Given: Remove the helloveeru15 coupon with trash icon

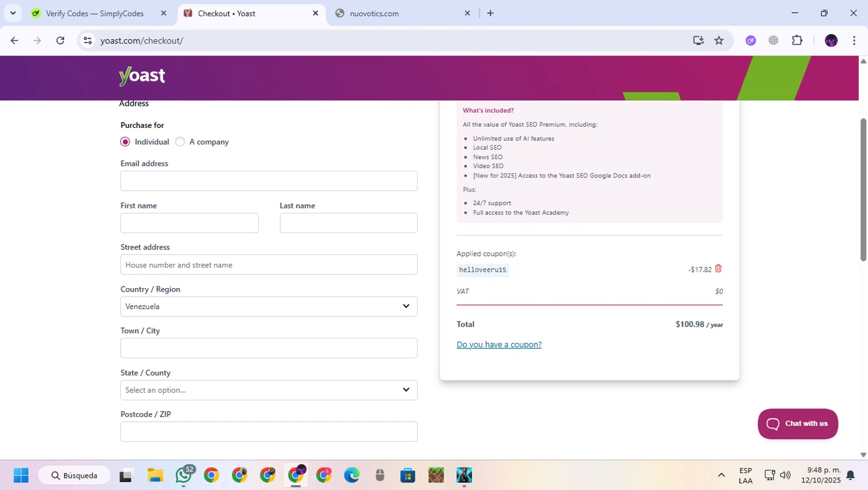Looking at the screenshot, I should 718,268.
